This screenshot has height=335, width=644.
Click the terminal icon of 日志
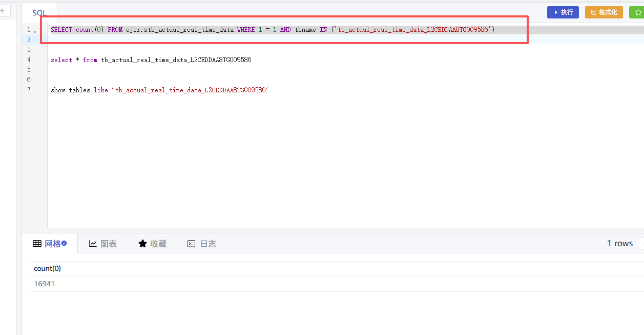pos(191,244)
